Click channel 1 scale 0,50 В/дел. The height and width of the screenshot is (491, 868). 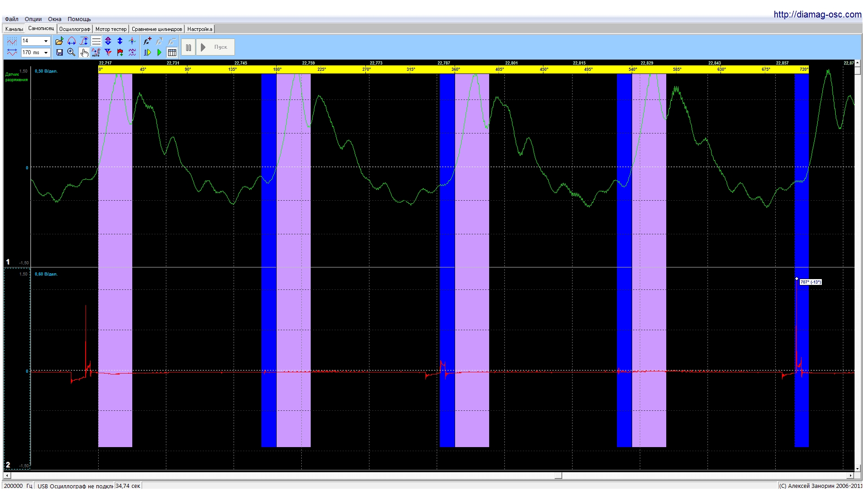[46, 71]
